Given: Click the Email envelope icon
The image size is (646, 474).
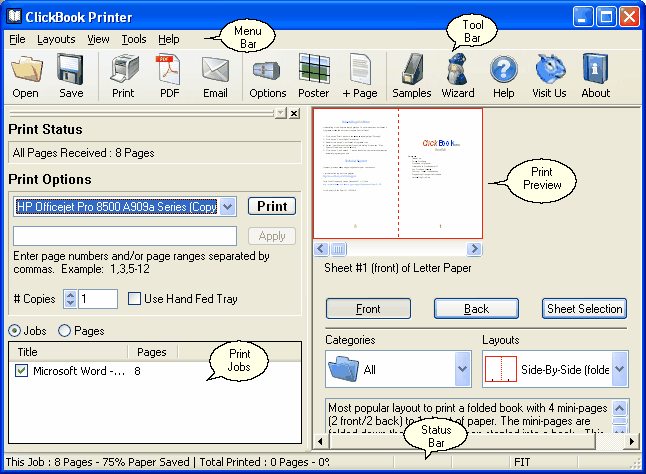Looking at the screenshot, I should point(215,69).
